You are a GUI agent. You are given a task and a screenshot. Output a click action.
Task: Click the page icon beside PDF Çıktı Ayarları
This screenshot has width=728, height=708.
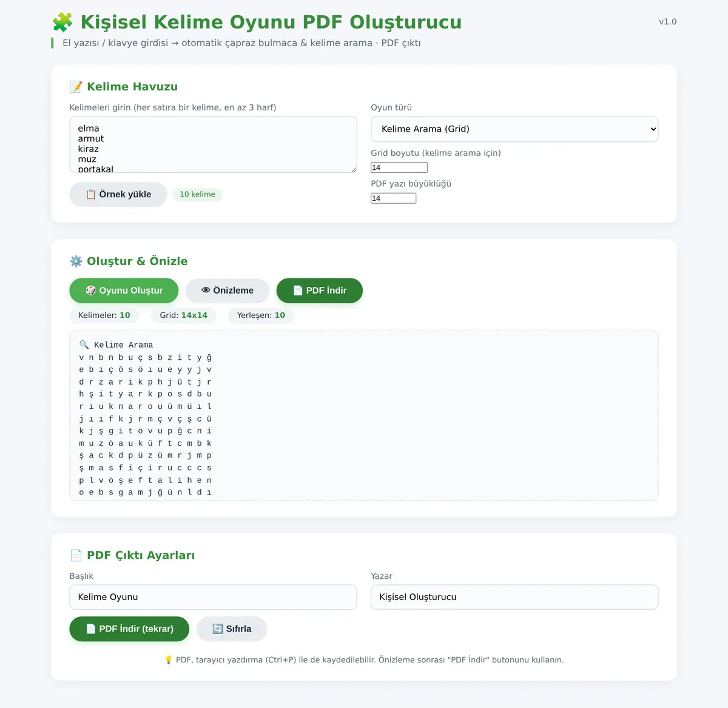point(76,556)
